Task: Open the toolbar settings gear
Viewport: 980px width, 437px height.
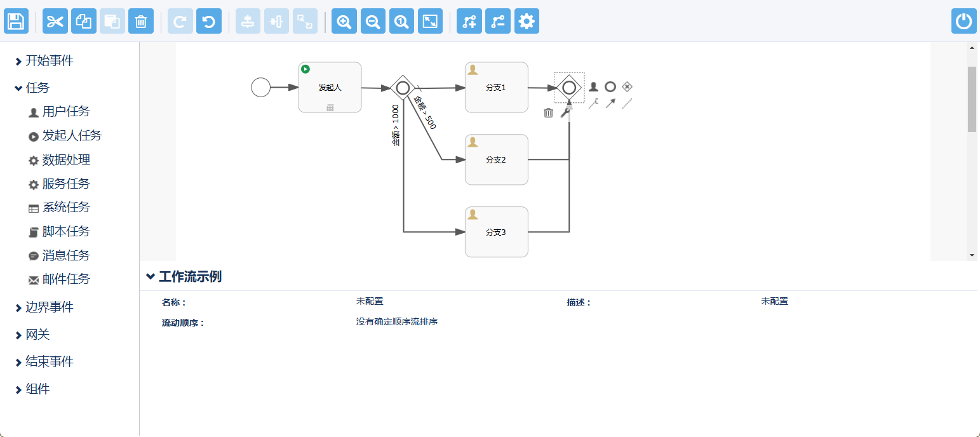Action: point(527,22)
